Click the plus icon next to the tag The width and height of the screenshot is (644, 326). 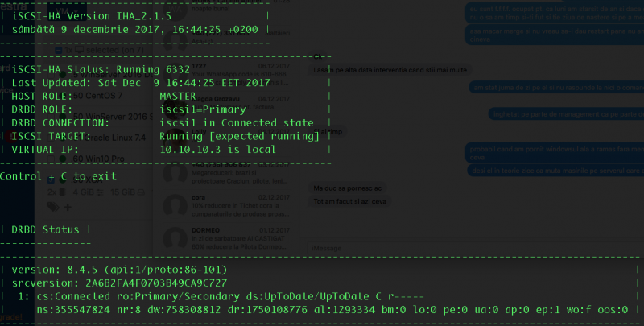[68, 207]
